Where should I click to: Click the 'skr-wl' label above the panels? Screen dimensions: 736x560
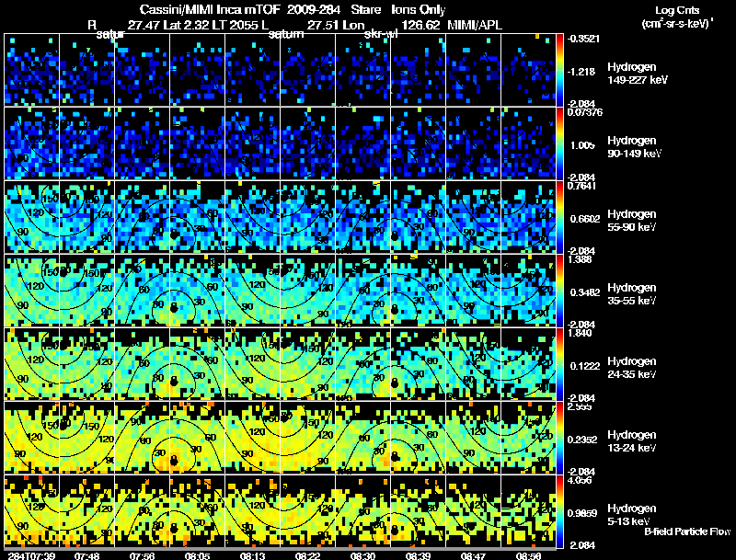[x=381, y=34]
